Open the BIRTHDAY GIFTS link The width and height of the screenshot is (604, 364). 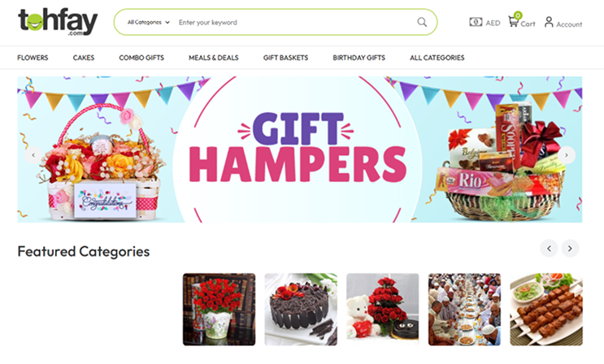(358, 58)
